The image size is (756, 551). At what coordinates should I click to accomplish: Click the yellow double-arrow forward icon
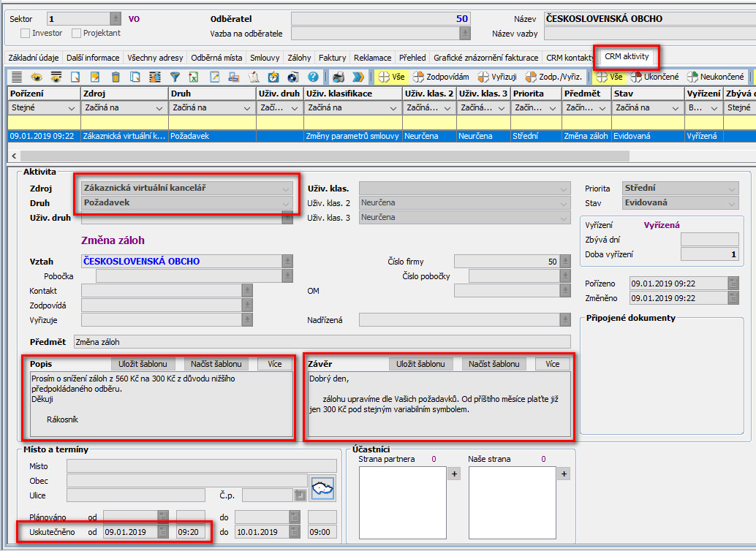tap(358, 77)
